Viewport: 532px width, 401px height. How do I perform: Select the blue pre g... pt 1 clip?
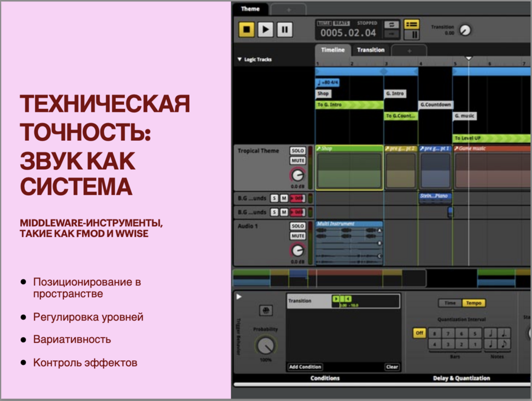[x=435, y=168]
